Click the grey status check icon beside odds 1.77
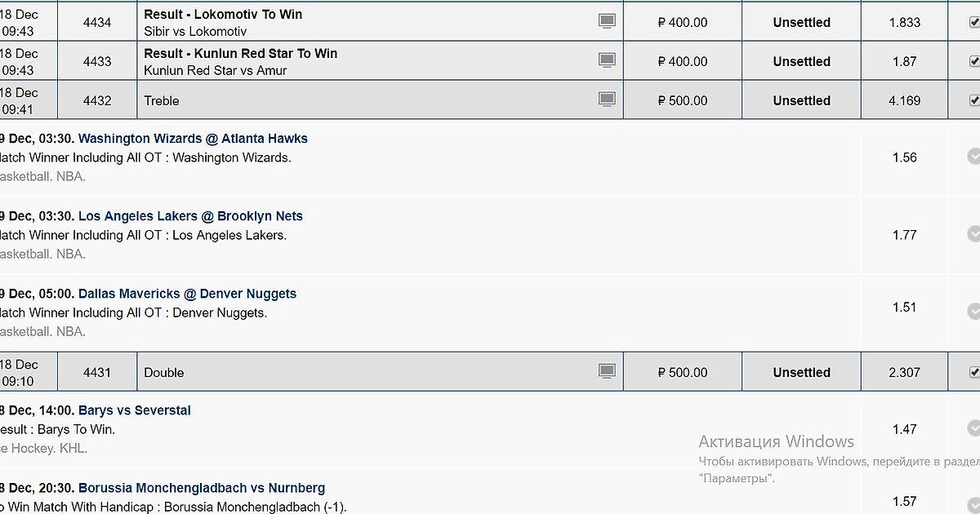 [973, 234]
